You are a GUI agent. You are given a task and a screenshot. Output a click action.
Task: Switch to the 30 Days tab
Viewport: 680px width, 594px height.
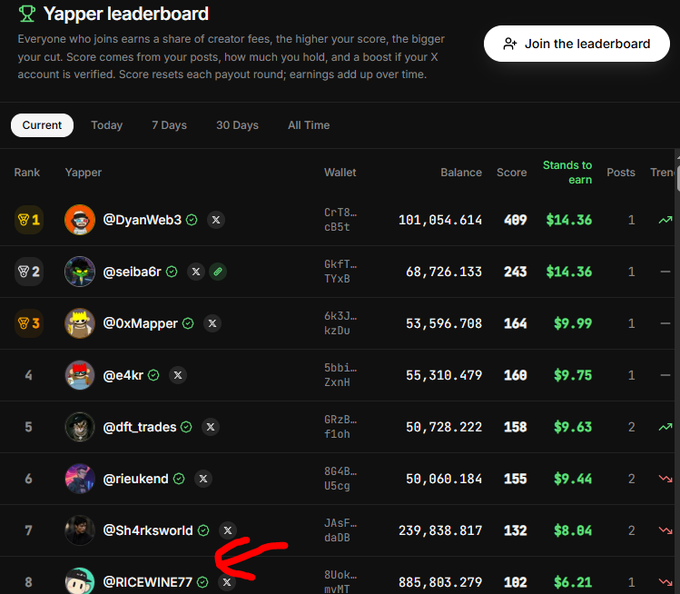point(237,125)
